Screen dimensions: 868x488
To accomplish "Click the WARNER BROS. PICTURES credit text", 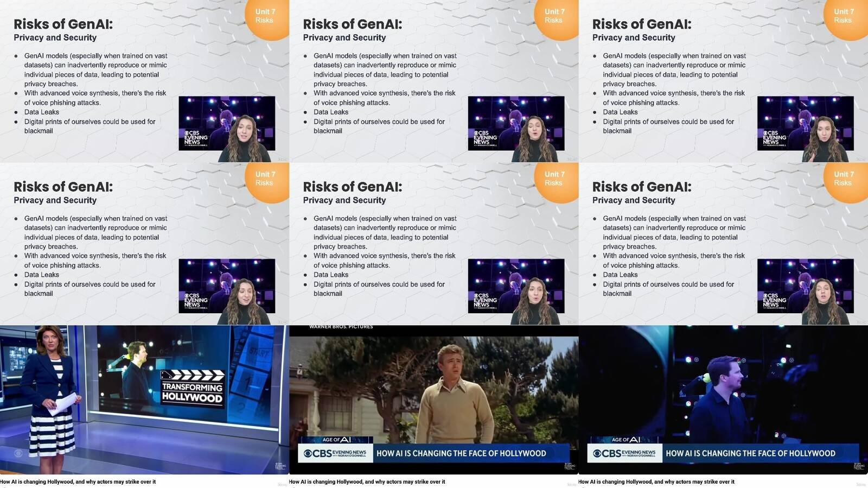I will pyautogui.click(x=341, y=327).
